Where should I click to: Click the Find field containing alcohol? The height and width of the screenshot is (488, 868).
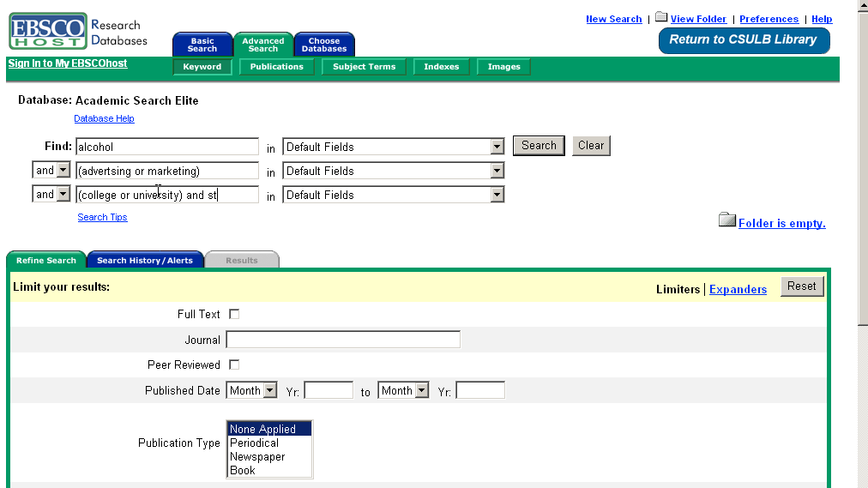pos(167,147)
